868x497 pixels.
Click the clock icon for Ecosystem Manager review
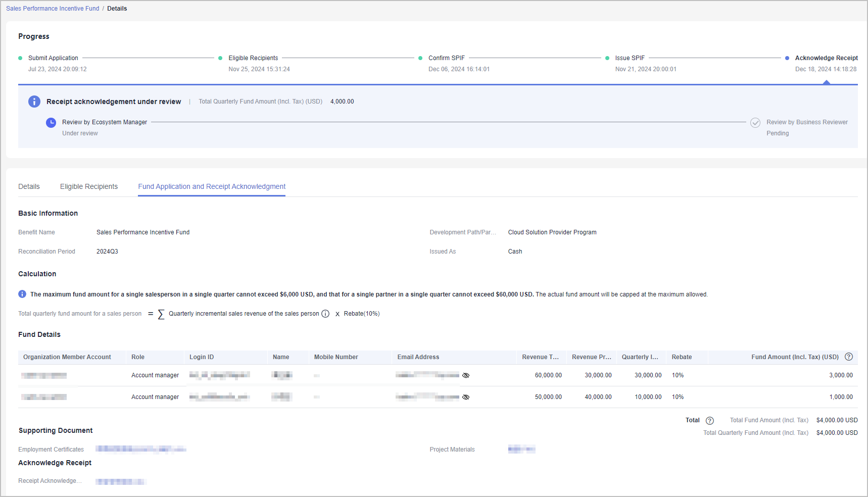pos(51,123)
